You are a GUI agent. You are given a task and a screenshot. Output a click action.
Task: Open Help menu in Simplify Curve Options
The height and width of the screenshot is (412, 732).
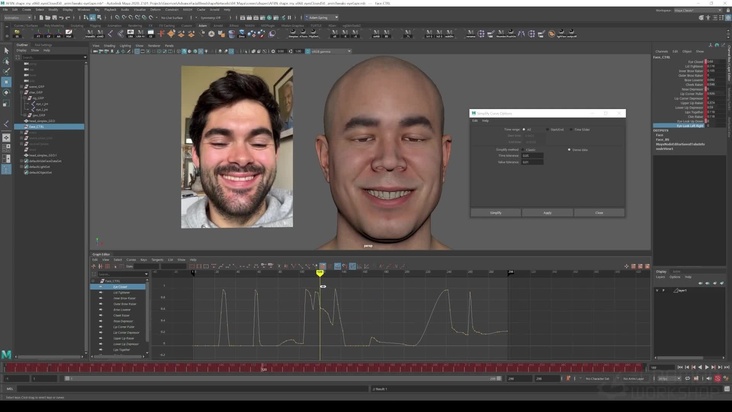pyautogui.click(x=486, y=120)
